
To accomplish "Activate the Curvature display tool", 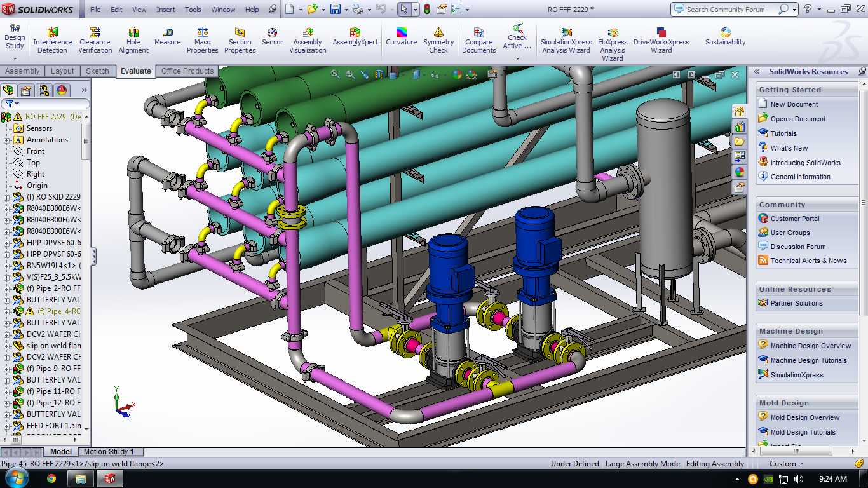I will pyautogui.click(x=402, y=37).
